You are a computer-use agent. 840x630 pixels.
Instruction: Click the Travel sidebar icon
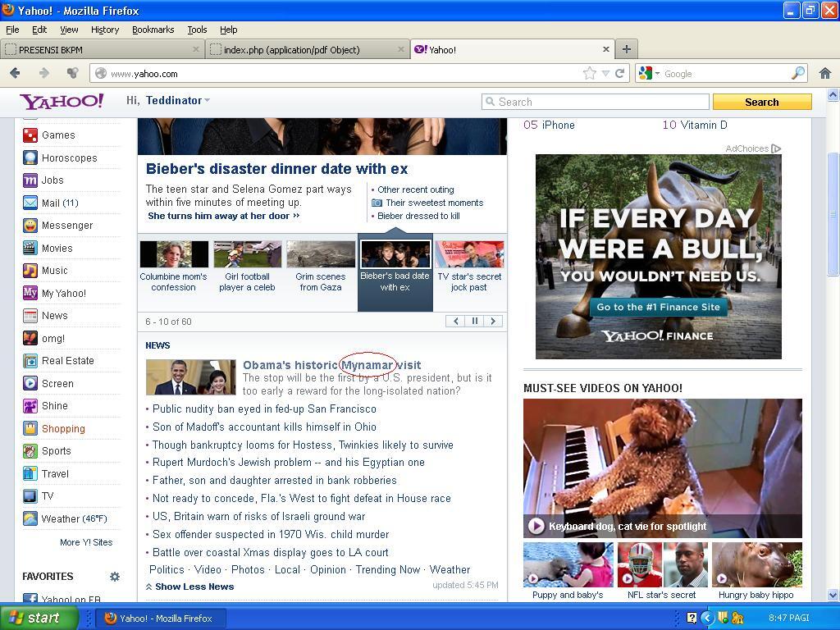(x=30, y=473)
